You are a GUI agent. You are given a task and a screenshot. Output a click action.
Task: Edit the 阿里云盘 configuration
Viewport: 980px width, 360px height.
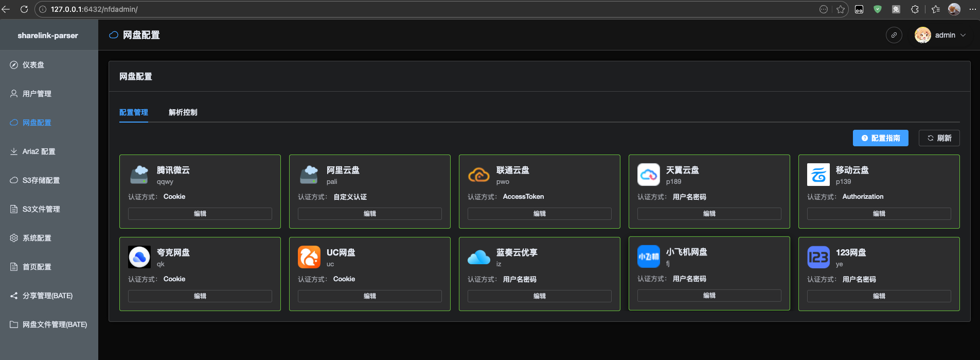(369, 214)
